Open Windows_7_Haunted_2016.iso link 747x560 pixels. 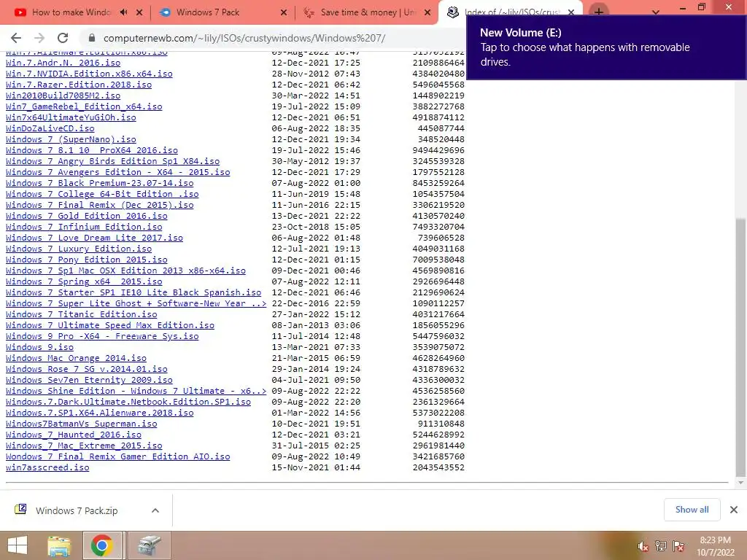point(74,435)
